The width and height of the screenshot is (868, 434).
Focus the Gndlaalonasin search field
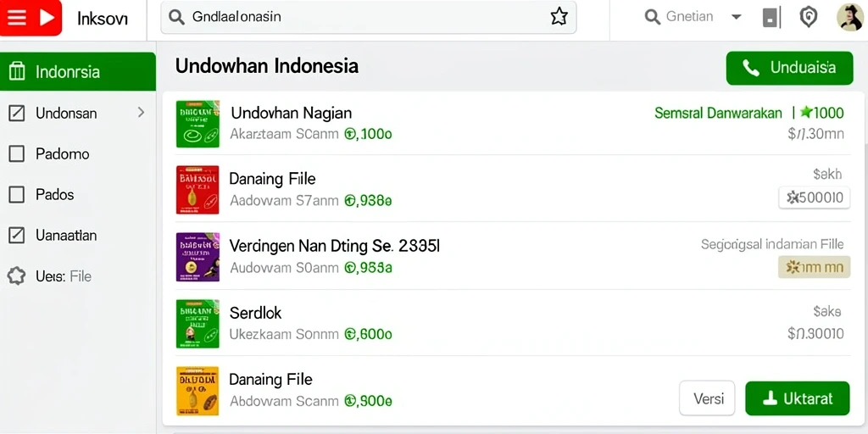[x=368, y=17]
